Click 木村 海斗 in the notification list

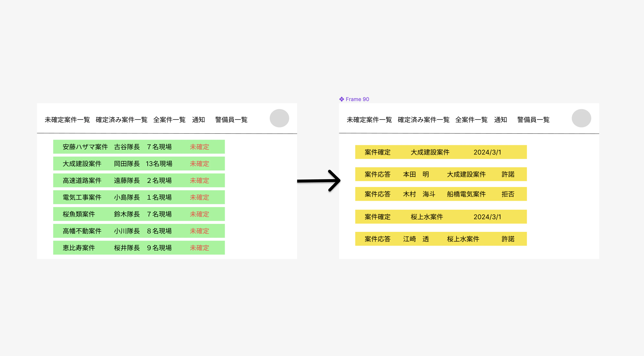point(419,194)
